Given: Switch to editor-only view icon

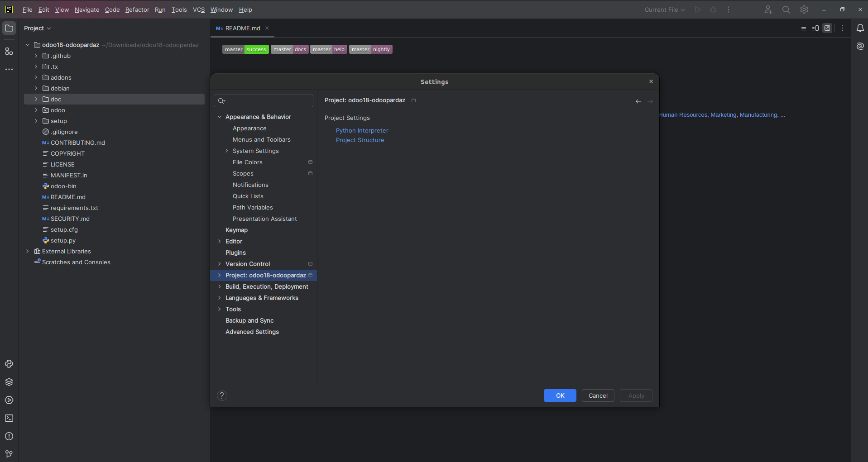Looking at the screenshot, I should tap(804, 28).
